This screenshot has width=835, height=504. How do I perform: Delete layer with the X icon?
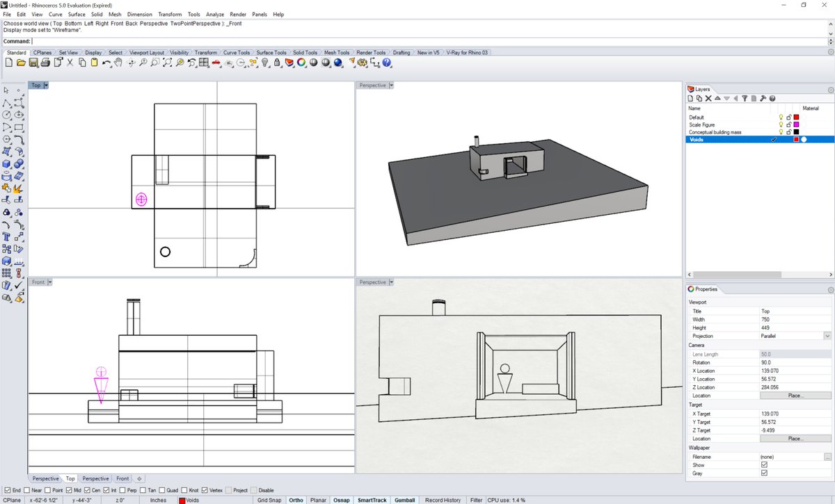click(x=708, y=99)
